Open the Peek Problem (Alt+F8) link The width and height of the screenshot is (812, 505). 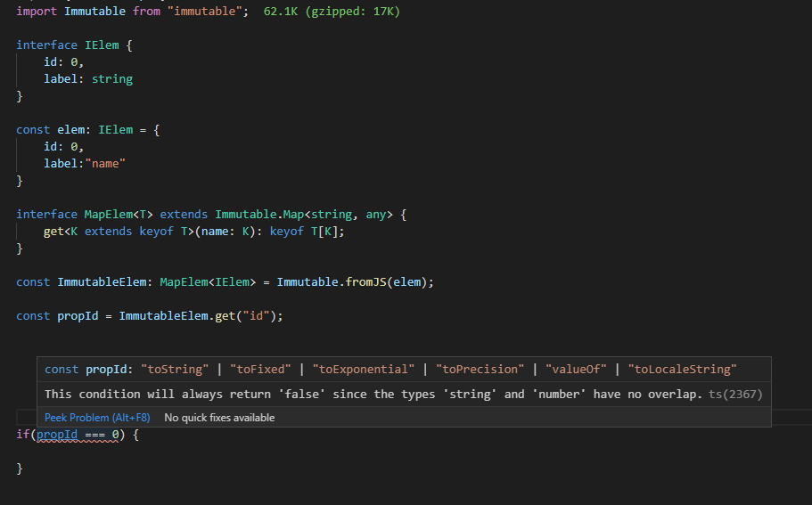97,418
